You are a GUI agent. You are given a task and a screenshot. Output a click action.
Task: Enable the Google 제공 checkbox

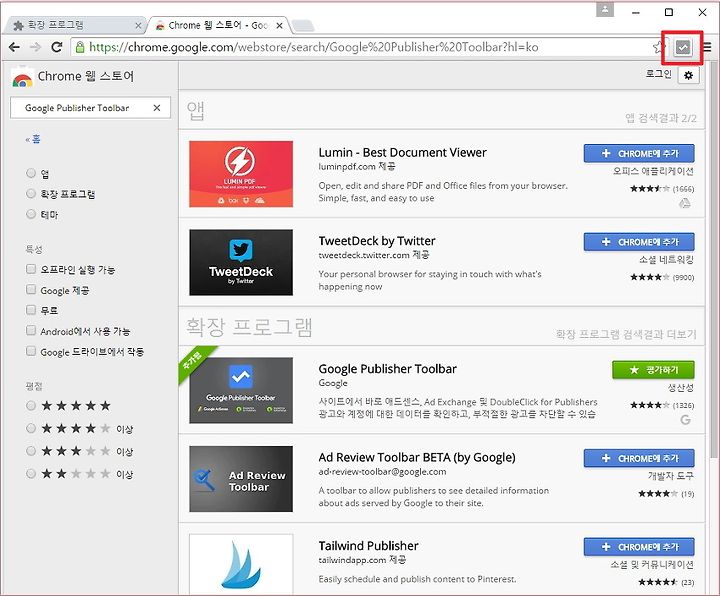point(31,289)
